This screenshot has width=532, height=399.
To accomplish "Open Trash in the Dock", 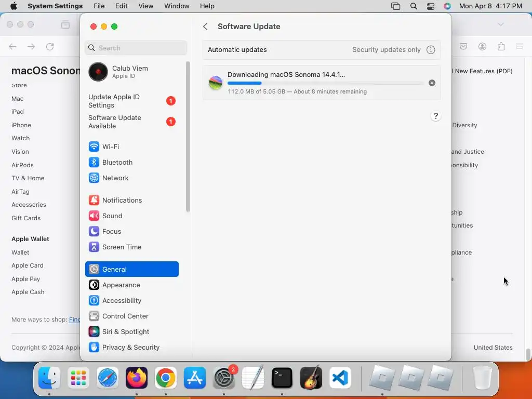I will click(482, 378).
